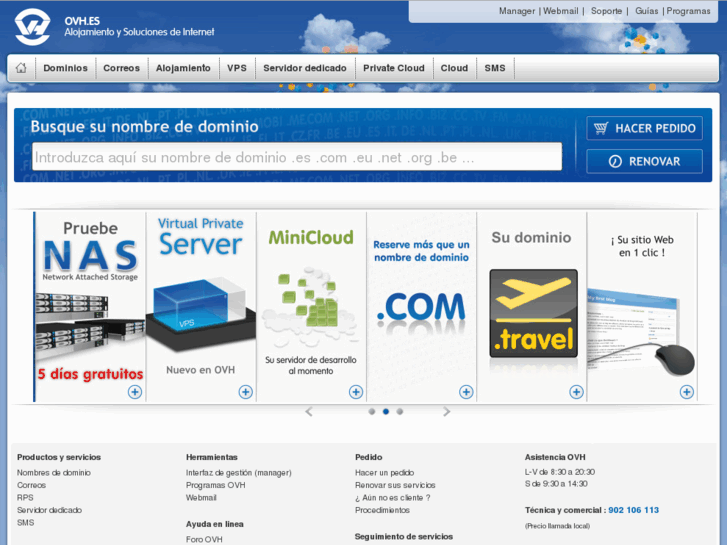This screenshot has width=727, height=545.
Task: Select second carousel page dot
Action: 386,411
